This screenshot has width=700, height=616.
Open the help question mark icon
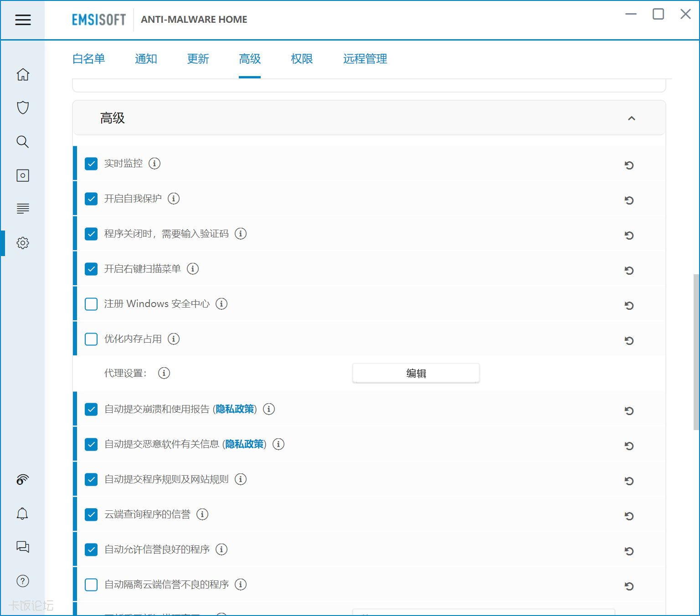coord(22,581)
